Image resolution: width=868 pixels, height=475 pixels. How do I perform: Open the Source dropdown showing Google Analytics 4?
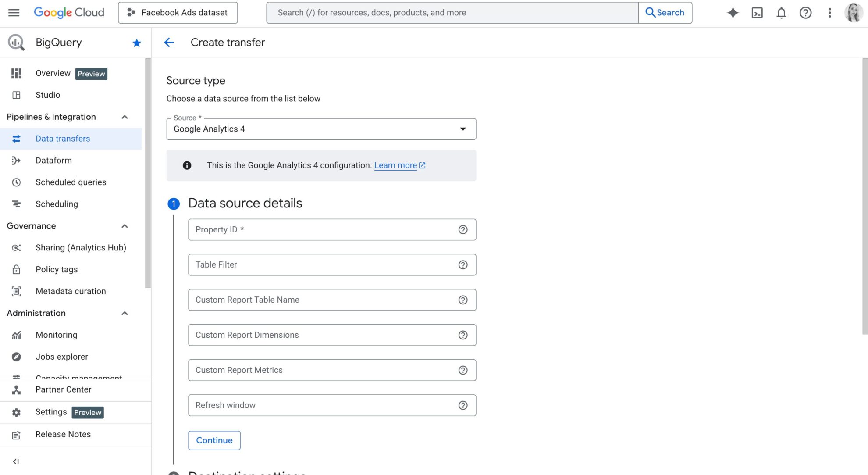pyautogui.click(x=321, y=129)
